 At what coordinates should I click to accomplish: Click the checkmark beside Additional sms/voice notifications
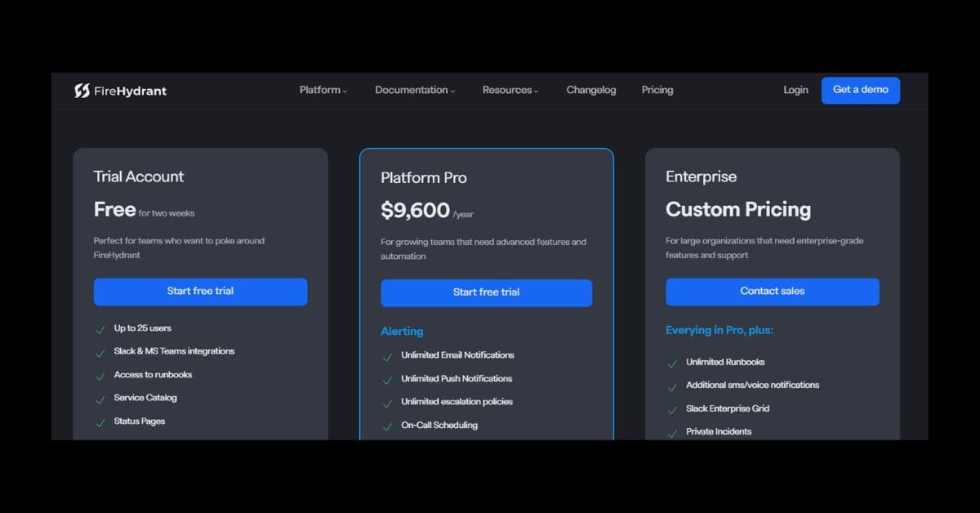tap(672, 386)
